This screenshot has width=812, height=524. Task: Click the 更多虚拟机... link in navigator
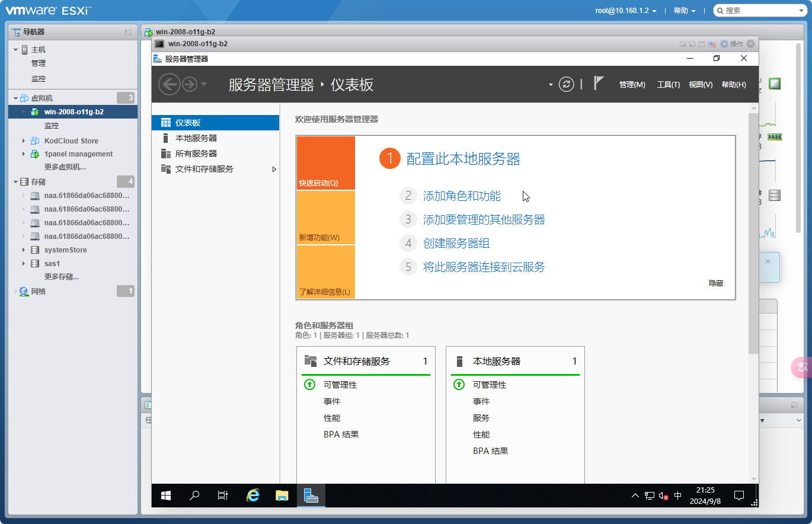point(65,167)
